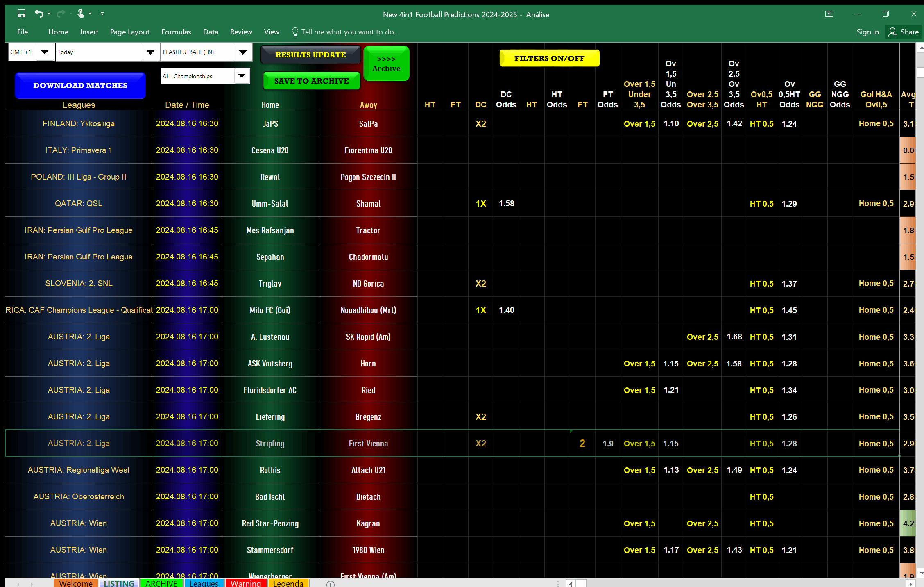Open Ribbon Display Options icon at top right
Image resolution: width=924 pixels, height=587 pixels.
pos(829,14)
